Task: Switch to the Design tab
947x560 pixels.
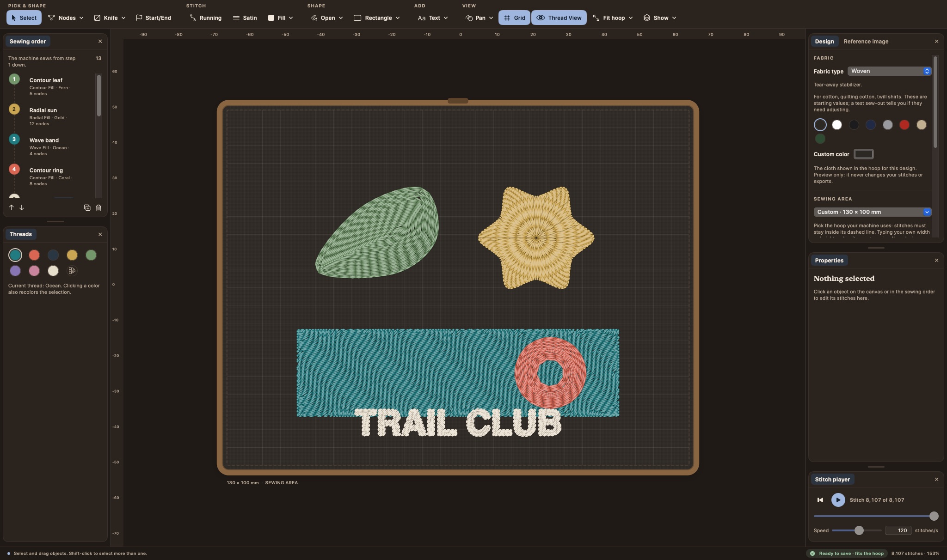Action: point(824,42)
